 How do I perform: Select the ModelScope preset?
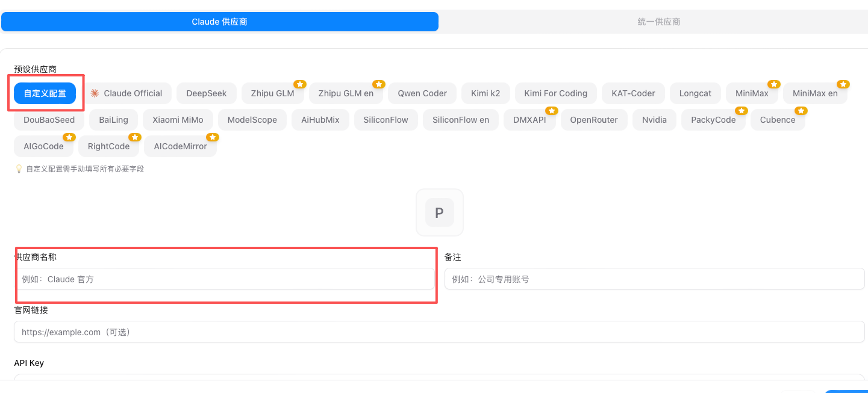[252, 120]
